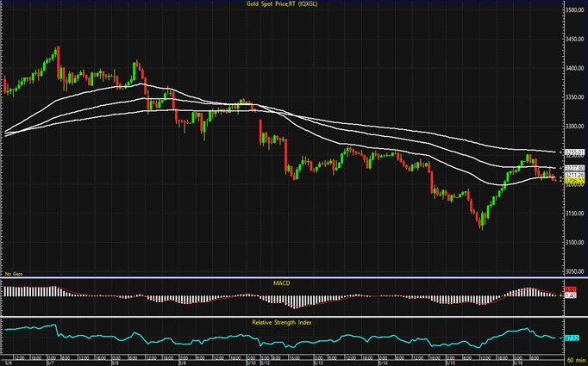Screen dimensions: 588x366
Task: Click the highest candlestick peak on 5/7
Action: pyautogui.click(x=57, y=50)
